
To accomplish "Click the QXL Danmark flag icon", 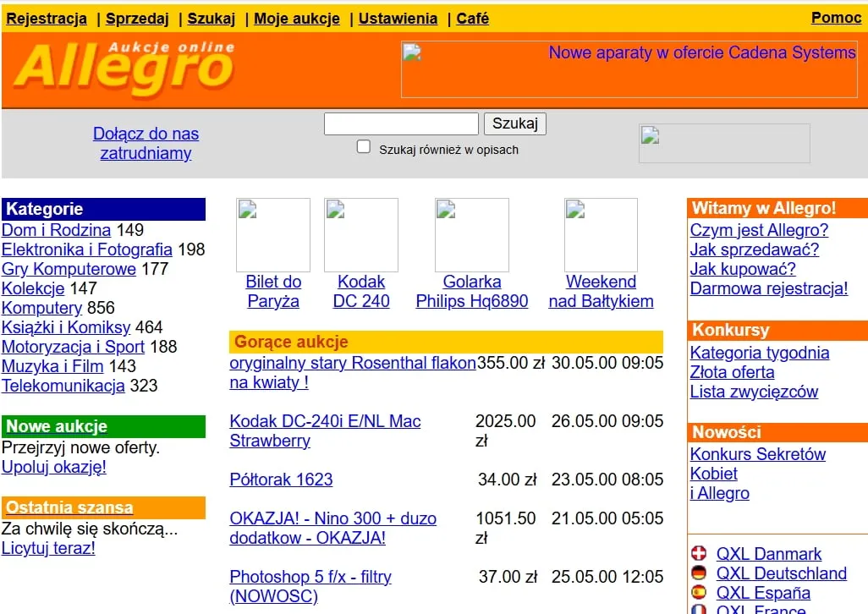I will (x=699, y=554).
